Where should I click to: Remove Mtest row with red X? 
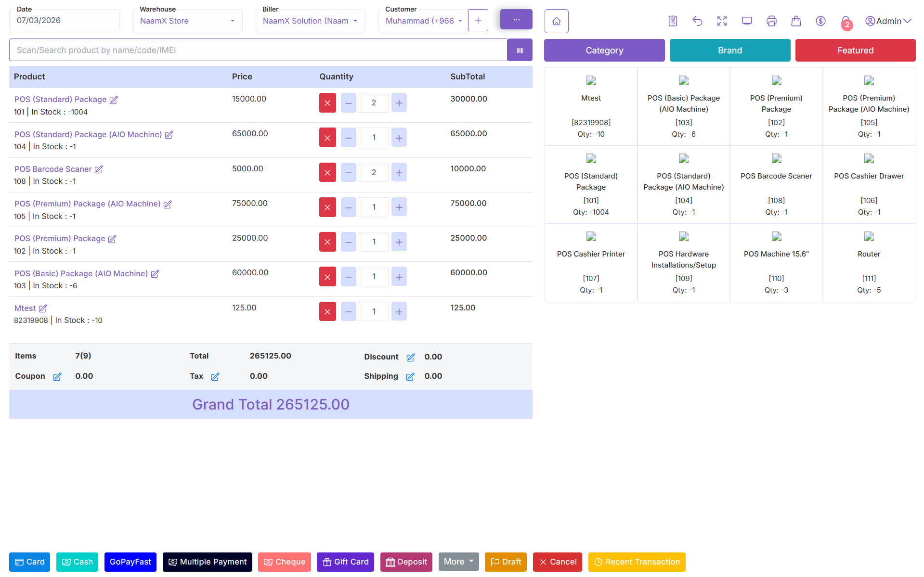click(x=327, y=311)
